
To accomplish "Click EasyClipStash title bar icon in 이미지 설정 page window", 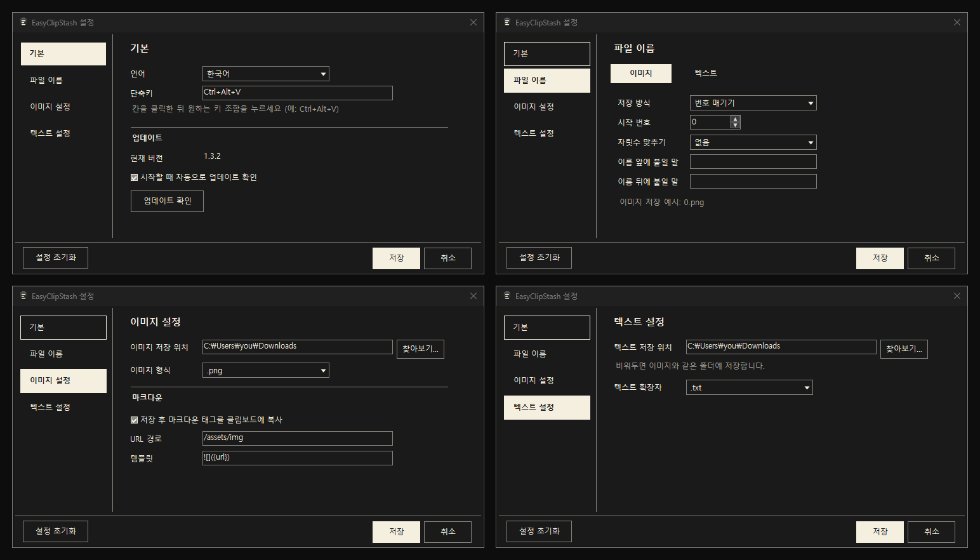I will pyautogui.click(x=23, y=296).
